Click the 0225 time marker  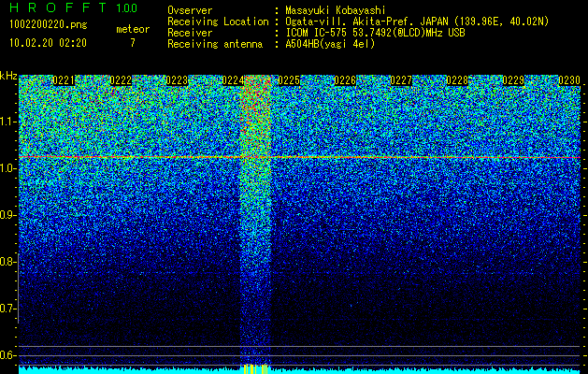pyautogui.click(x=289, y=80)
